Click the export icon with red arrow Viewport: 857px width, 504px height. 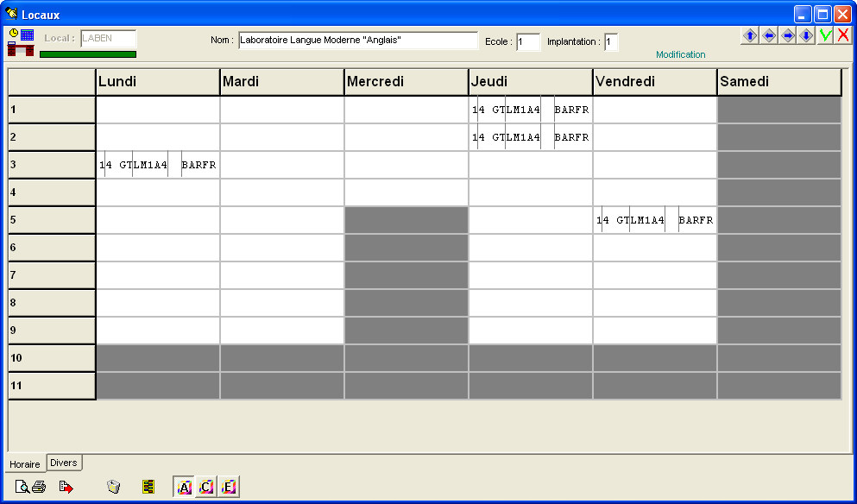66,487
